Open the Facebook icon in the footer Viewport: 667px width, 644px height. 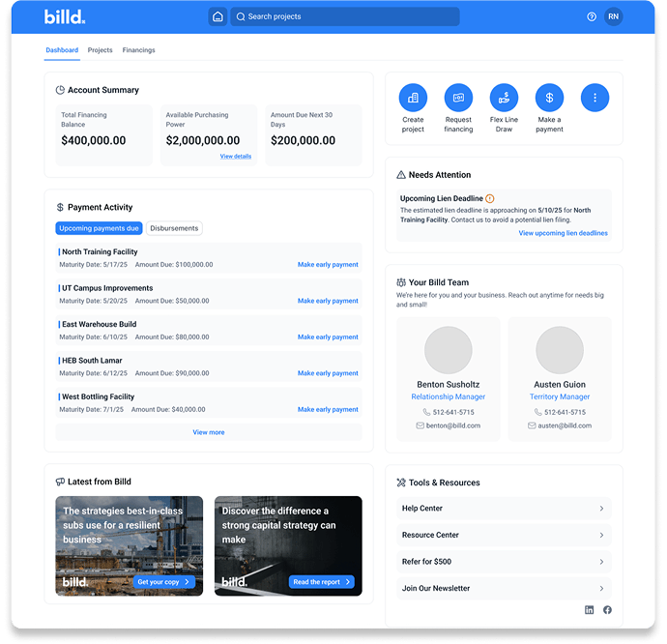[607, 610]
